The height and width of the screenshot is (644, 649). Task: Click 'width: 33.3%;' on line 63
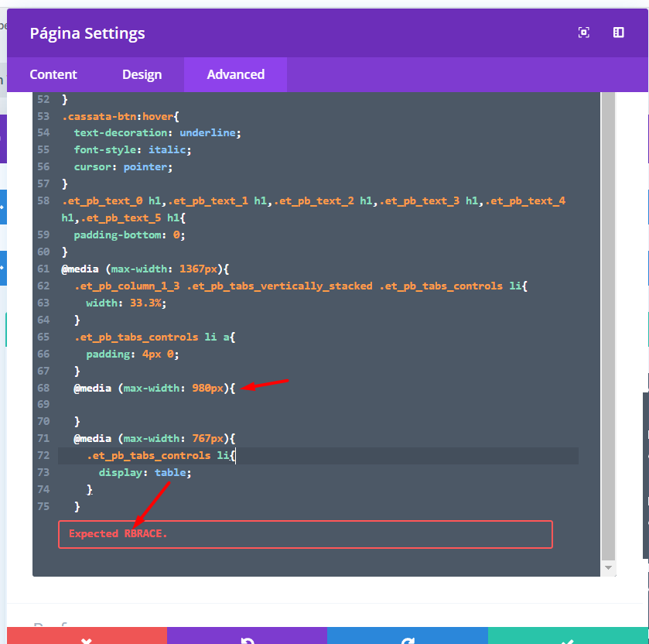click(x=126, y=303)
